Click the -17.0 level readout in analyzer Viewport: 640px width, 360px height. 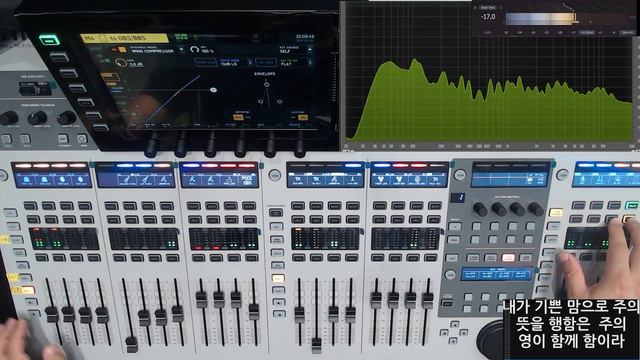pos(488,17)
